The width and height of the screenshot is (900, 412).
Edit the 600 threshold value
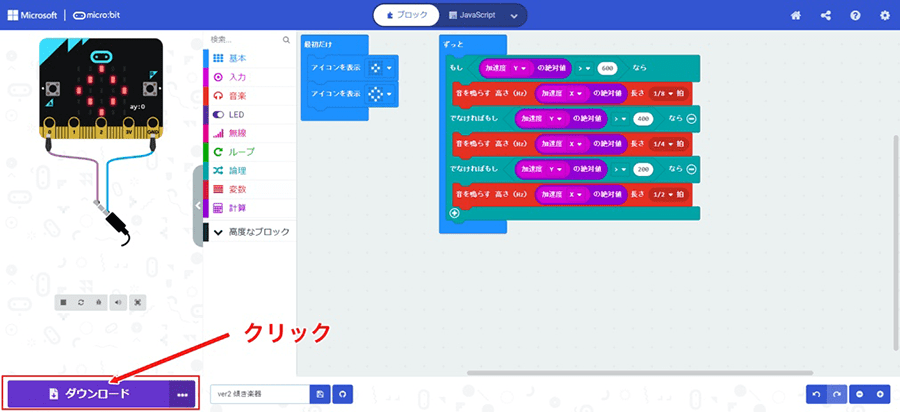pyautogui.click(x=607, y=68)
